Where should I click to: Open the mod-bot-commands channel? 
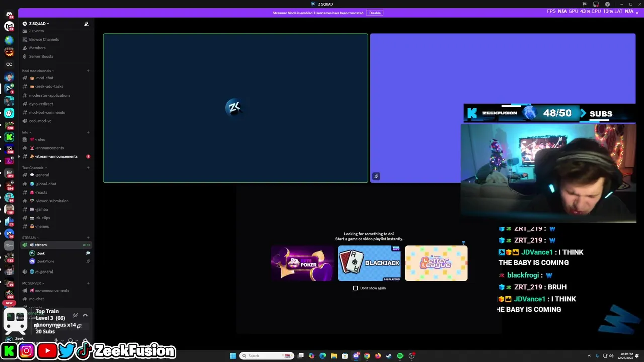coord(47,112)
